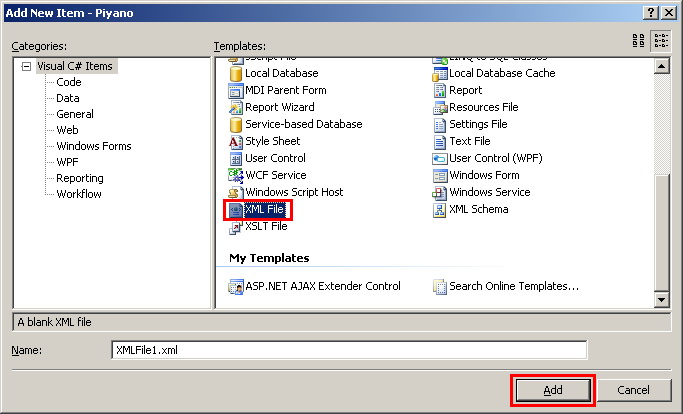Viewport: 683px width, 414px height.
Task: Click the dialog Help question mark button
Action: (650, 11)
